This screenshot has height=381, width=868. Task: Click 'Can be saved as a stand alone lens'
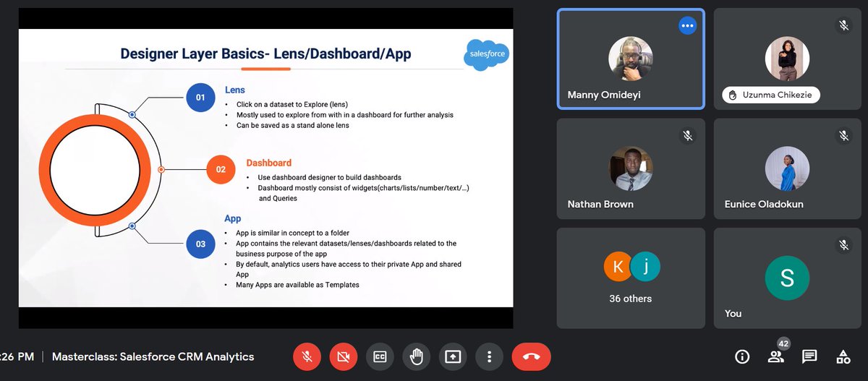(x=293, y=125)
